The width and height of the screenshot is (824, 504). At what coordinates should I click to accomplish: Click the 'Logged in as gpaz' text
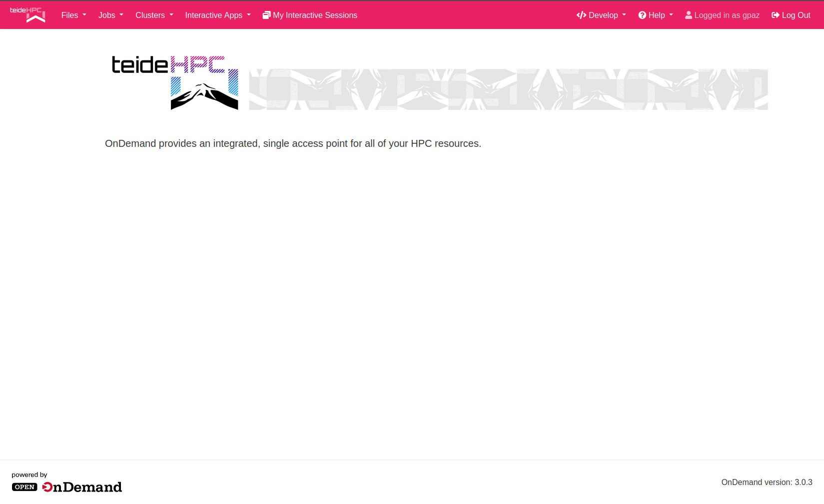727,15
